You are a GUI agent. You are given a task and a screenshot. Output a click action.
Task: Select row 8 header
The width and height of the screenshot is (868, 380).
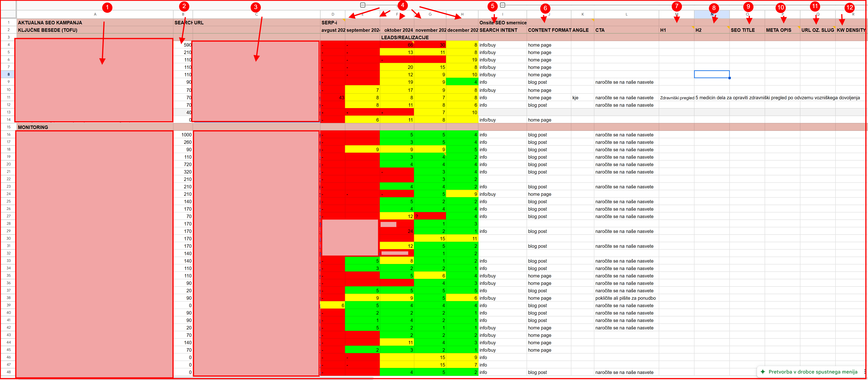tap(8, 74)
